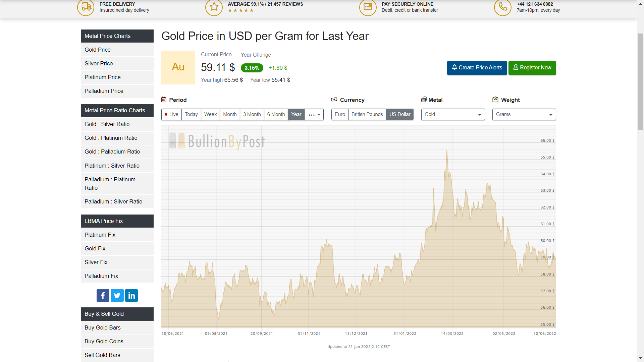644x362 pixels.
Task: Expand more period options dropdown
Action: point(314,114)
